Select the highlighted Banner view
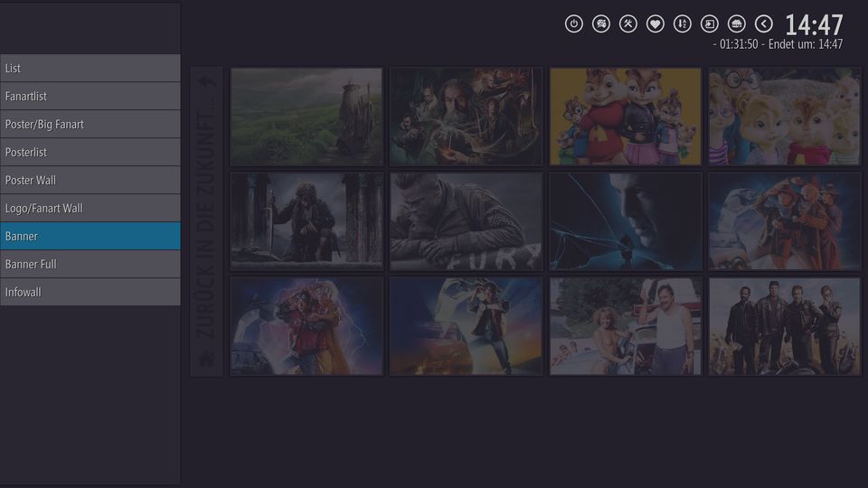Viewport: 868px width, 488px height. (90, 236)
